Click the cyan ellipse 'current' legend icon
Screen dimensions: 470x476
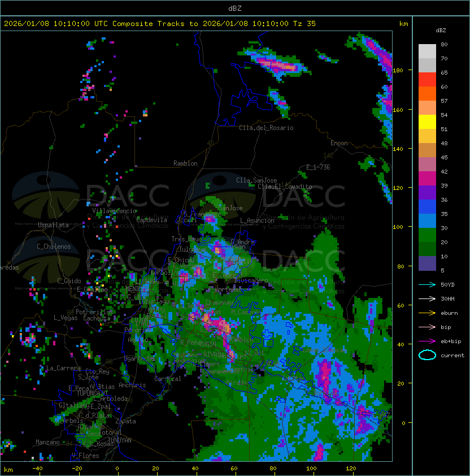coord(427,355)
